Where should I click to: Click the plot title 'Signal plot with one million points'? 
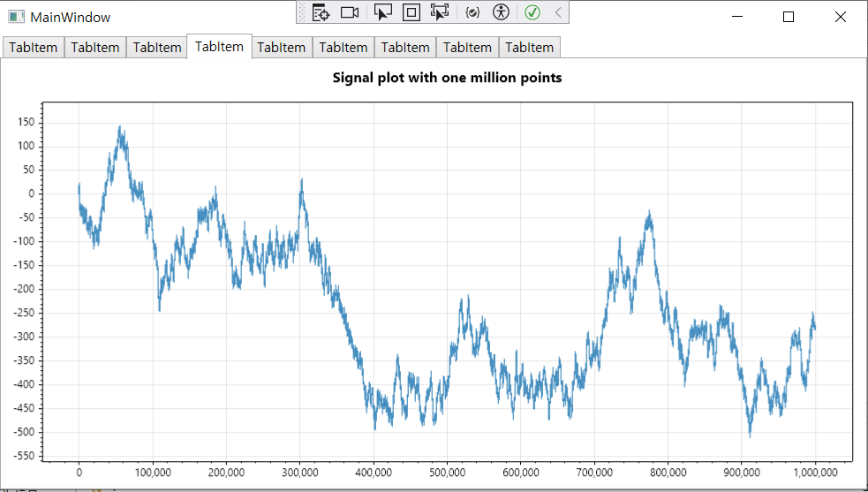point(448,78)
